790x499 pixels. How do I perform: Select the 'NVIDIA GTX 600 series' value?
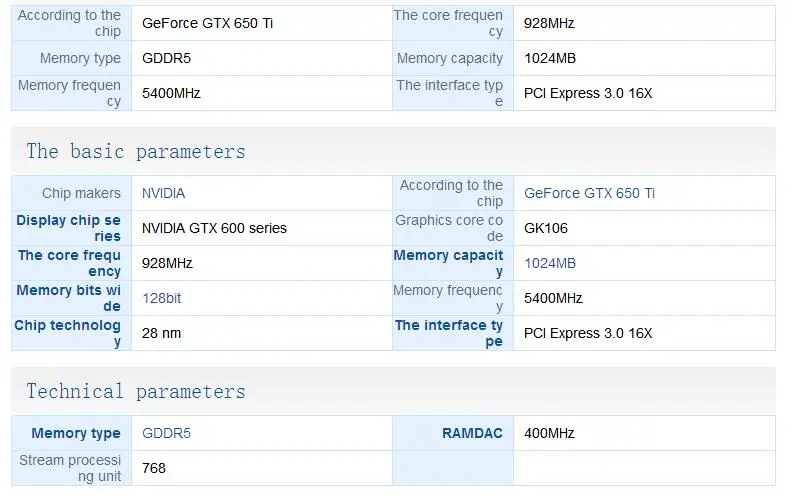pos(214,228)
